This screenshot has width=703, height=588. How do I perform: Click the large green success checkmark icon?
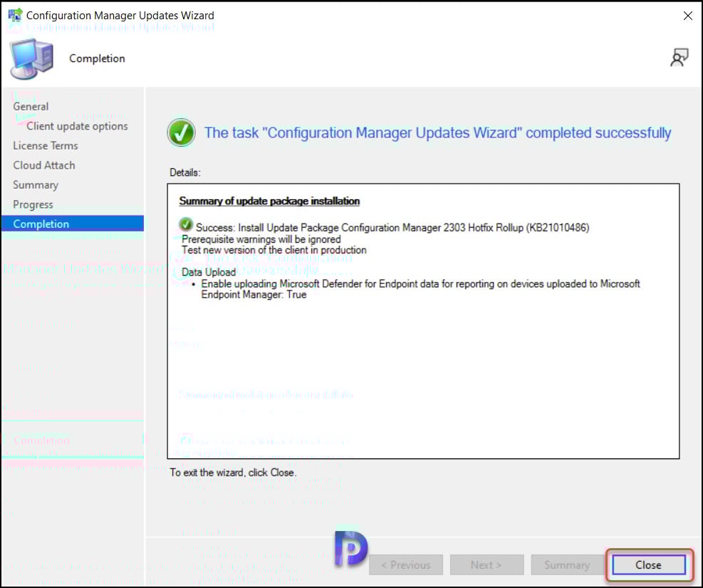[x=181, y=132]
